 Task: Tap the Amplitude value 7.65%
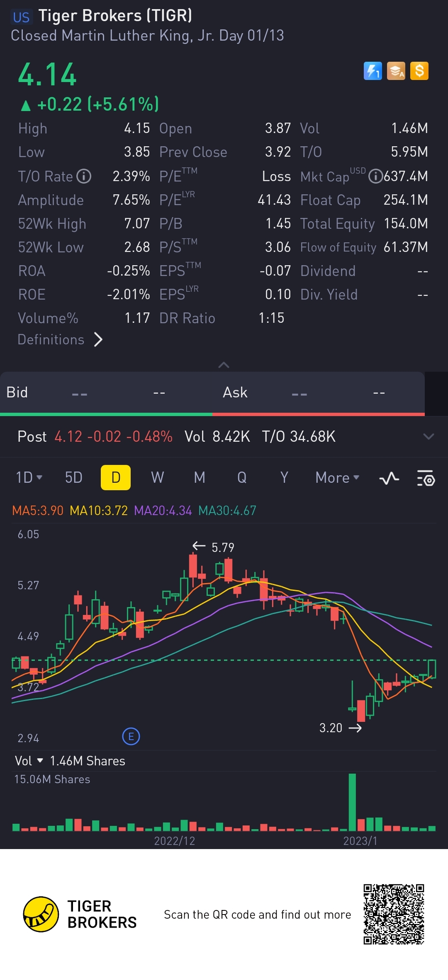pos(131,200)
